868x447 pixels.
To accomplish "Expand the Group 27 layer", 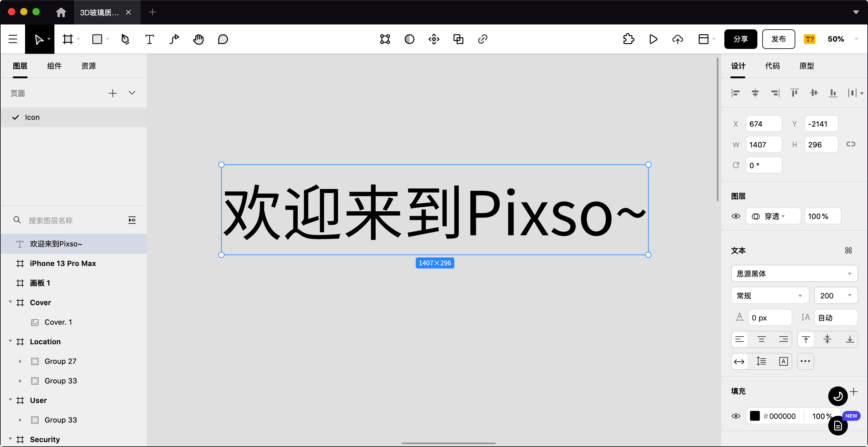I will coord(20,361).
